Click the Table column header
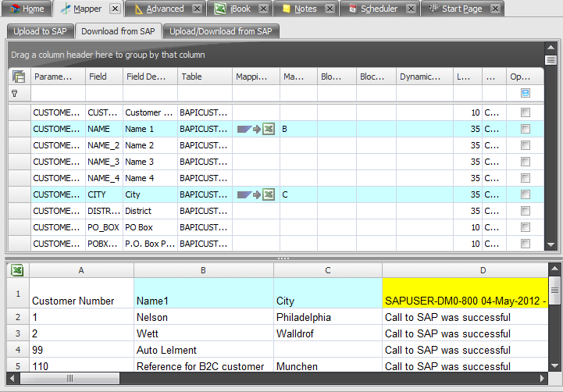This screenshot has width=563, height=392. coord(205,77)
